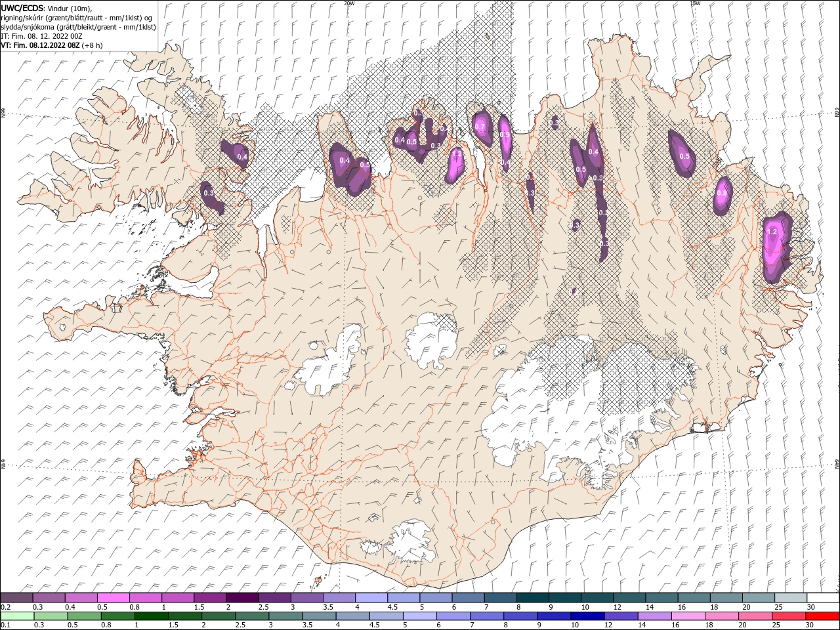Screen dimensions: 840x630
Task: Select the crimson 25 swatch in the lower scale
Action: [x=788, y=616]
